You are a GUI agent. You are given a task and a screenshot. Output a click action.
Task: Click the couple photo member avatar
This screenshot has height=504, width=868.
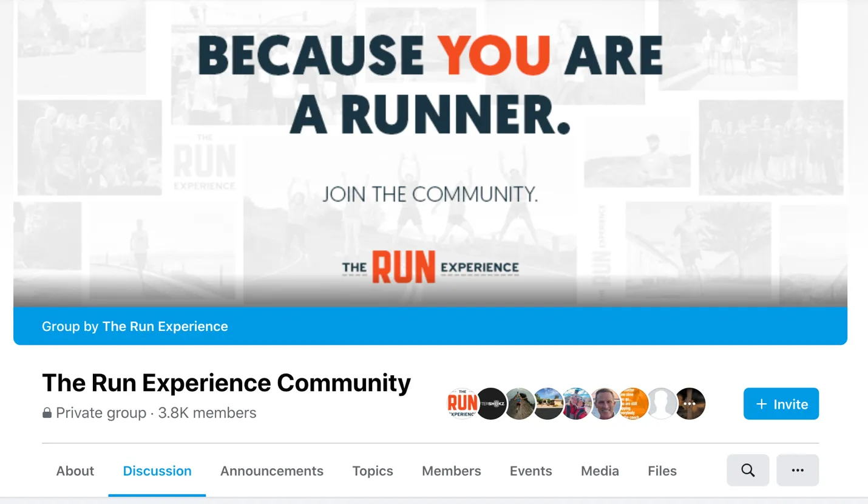[x=577, y=404]
